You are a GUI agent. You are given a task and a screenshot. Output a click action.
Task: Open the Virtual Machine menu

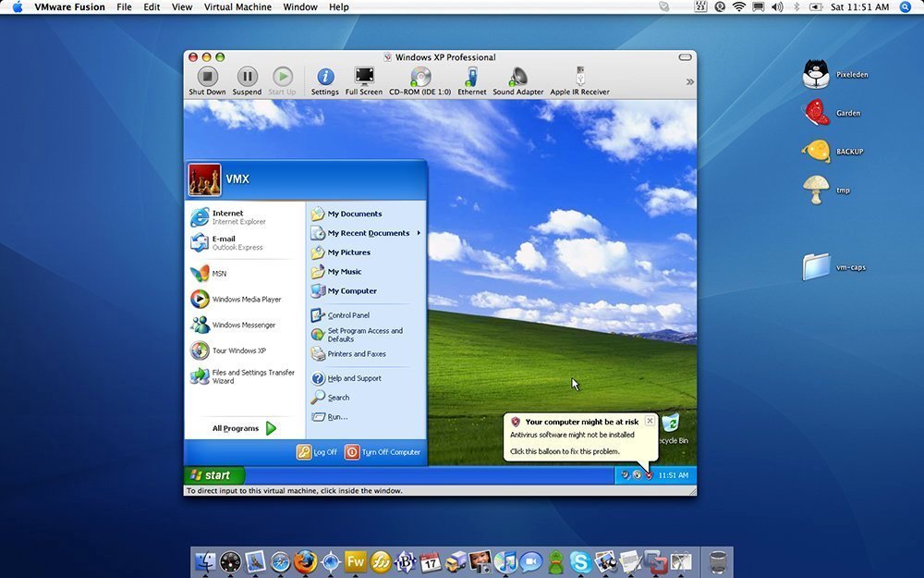tap(237, 6)
